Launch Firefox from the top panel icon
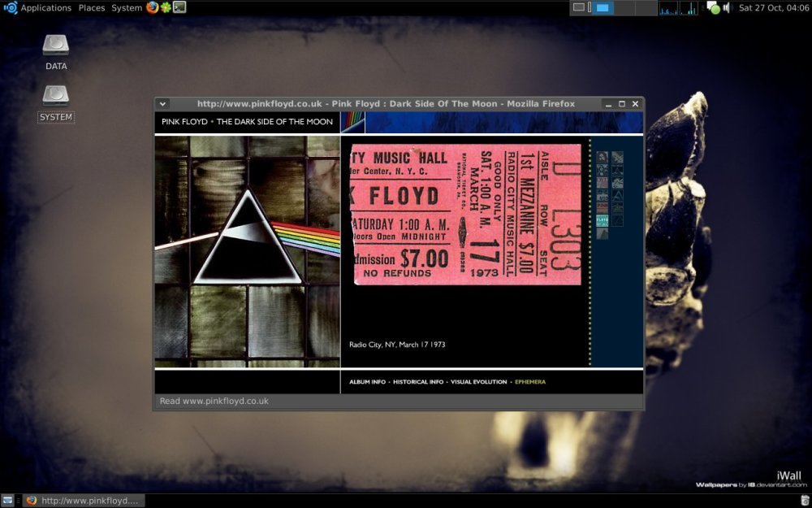 coord(153,7)
